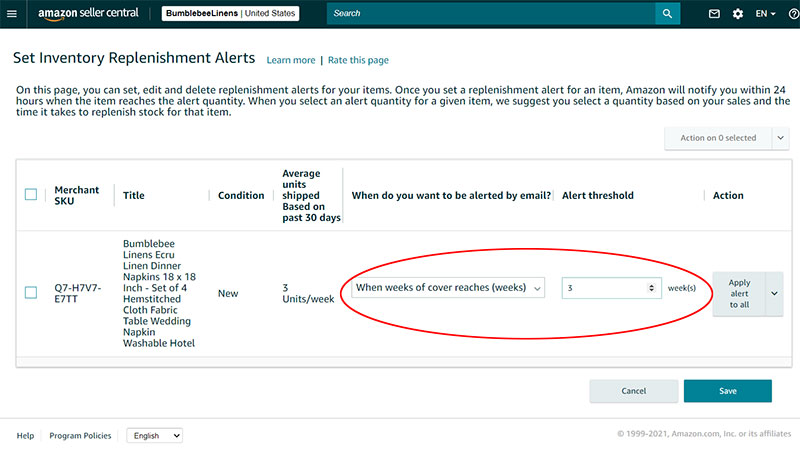Click the Save button
Image resolution: width=800 pixels, height=461 pixels.
pos(728,391)
